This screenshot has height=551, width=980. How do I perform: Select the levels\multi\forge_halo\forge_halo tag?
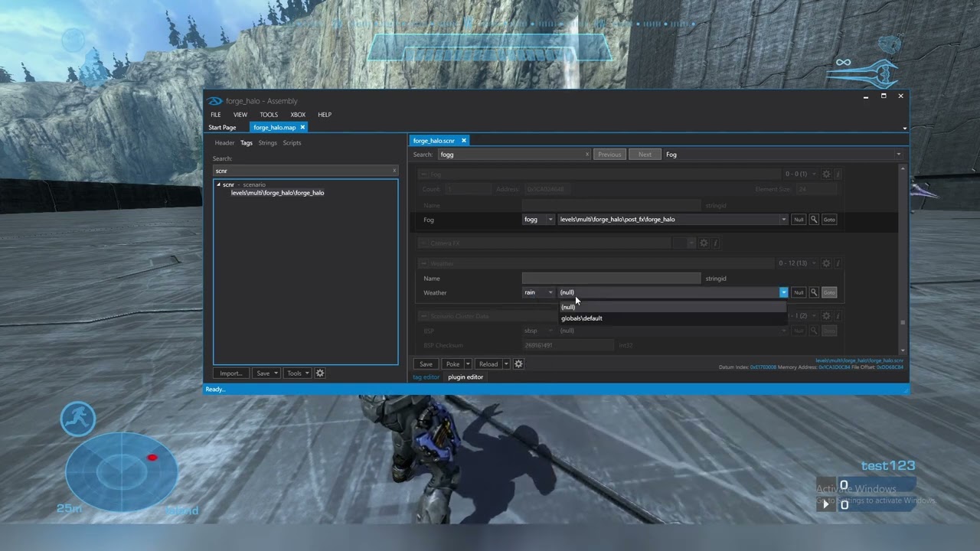(277, 193)
